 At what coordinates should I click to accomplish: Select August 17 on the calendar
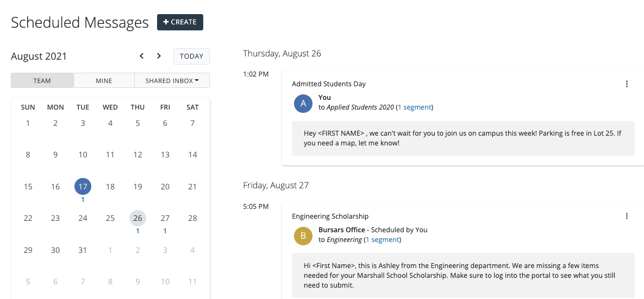[83, 187]
